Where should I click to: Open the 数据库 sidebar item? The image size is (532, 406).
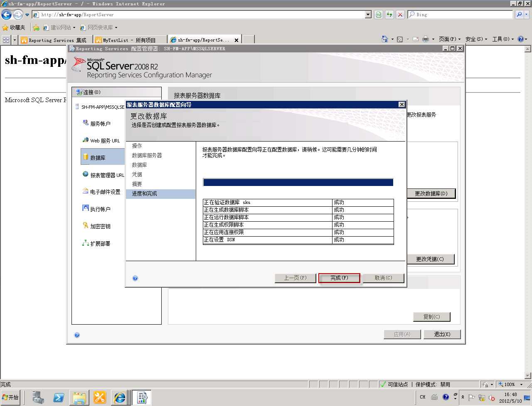click(x=103, y=157)
